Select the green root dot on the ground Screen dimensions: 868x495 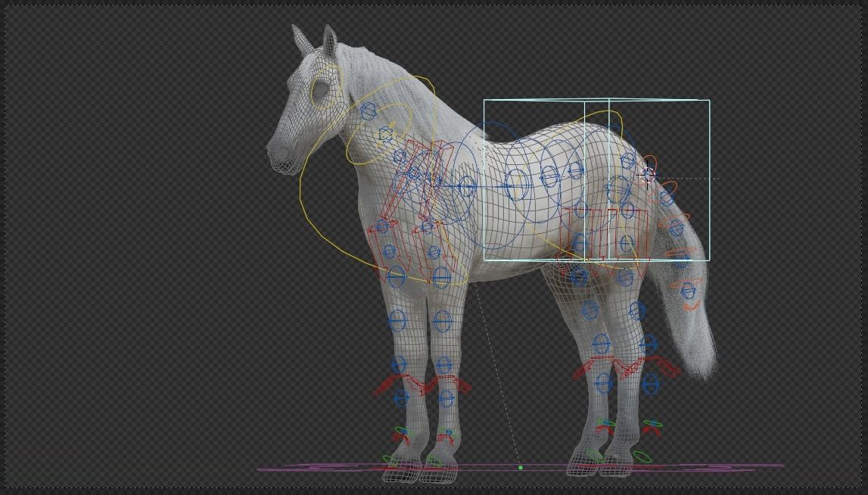(521, 468)
